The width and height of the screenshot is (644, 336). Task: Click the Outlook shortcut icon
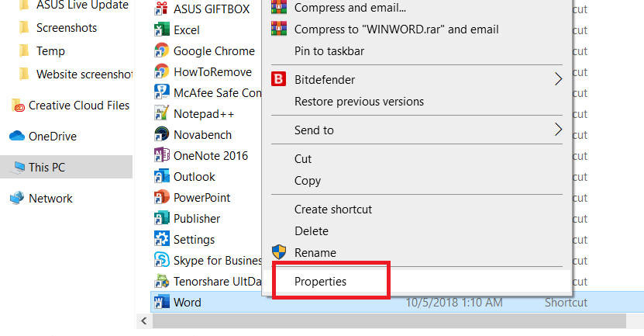[x=161, y=176]
